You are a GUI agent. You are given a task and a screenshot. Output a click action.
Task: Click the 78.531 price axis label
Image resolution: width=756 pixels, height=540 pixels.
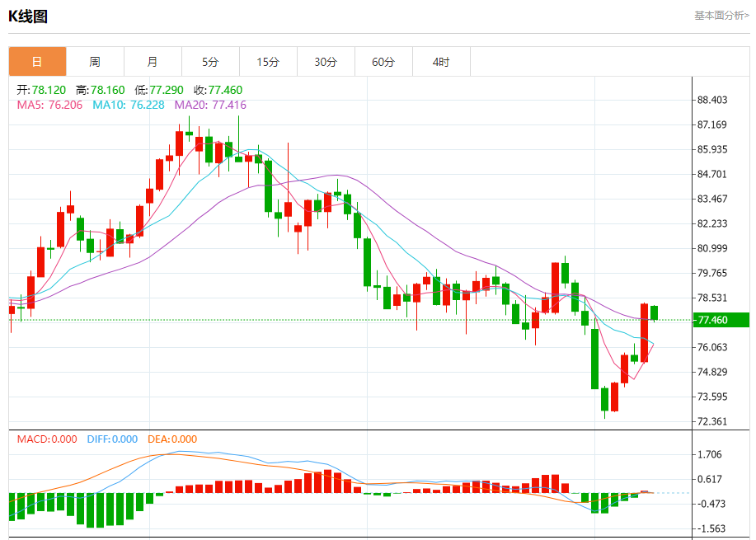[712, 298]
